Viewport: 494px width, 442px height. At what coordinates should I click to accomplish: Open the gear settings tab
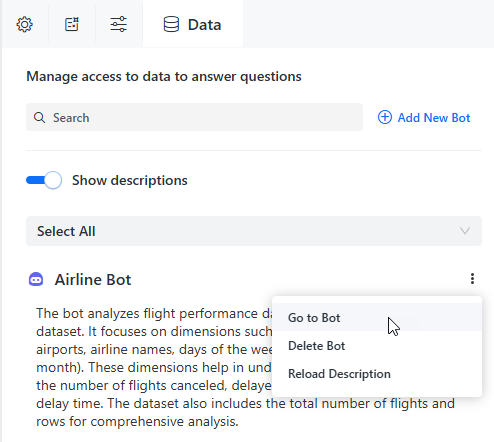click(25, 24)
